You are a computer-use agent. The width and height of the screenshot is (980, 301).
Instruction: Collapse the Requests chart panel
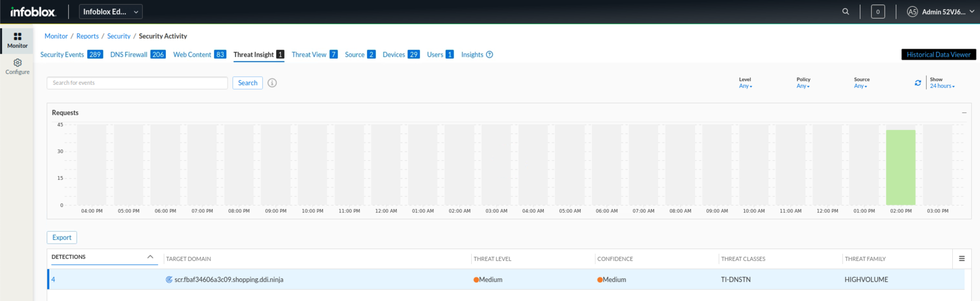click(964, 113)
